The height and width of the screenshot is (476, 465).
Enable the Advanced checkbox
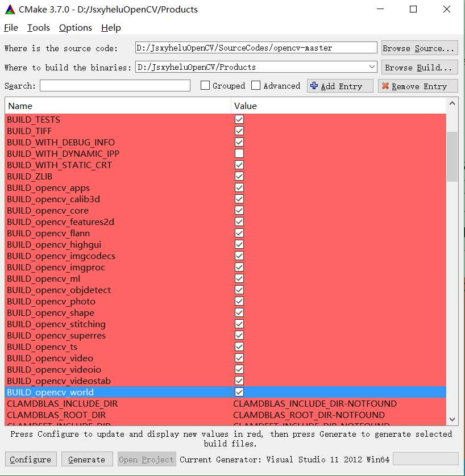click(x=256, y=86)
